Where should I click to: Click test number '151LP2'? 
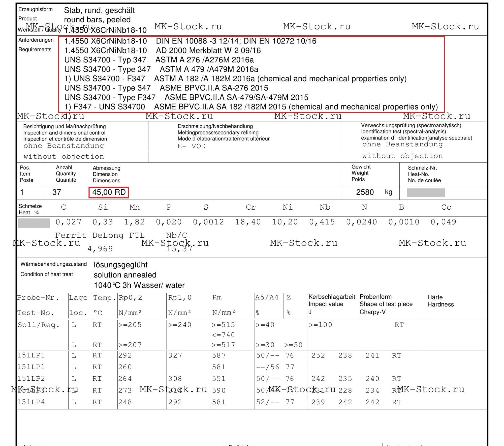pos(31,379)
